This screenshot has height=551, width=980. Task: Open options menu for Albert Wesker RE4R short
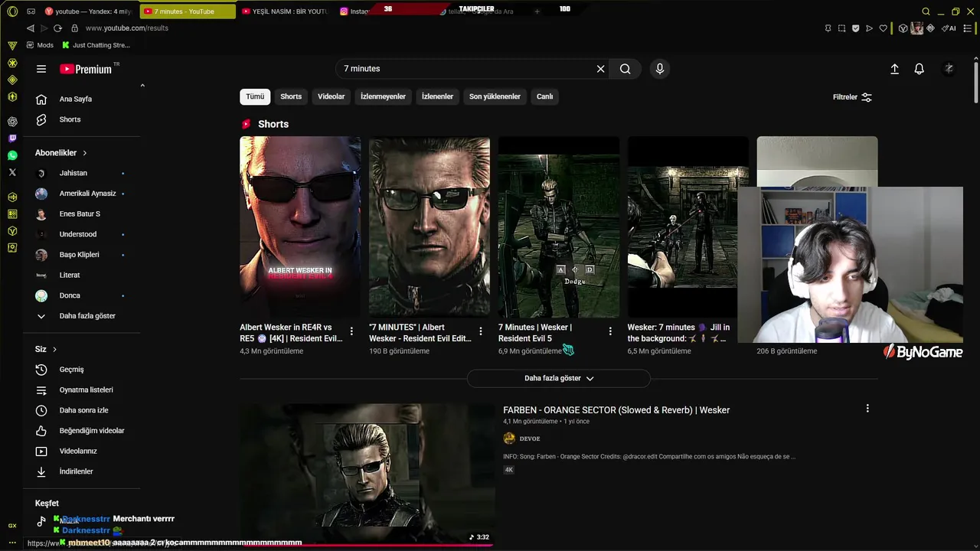[x=351, y=331]
